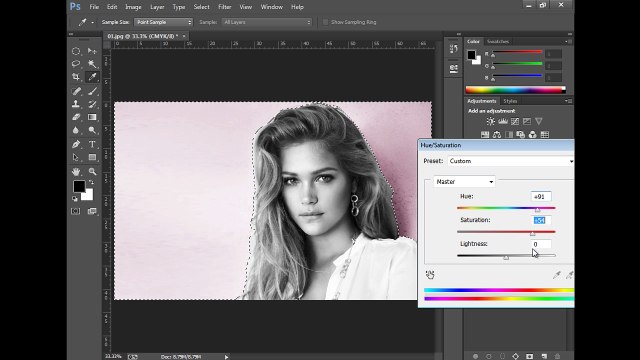Add a Hue/Saturation adjustment from Adjustments panel
640x360 pixels.
(x=485, y=135)
